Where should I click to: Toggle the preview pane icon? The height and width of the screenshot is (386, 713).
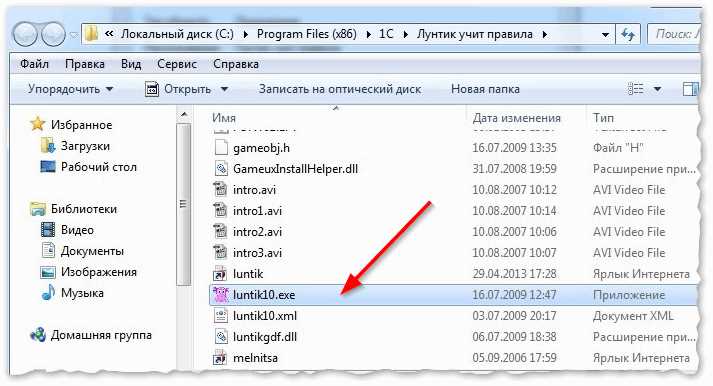691,89
